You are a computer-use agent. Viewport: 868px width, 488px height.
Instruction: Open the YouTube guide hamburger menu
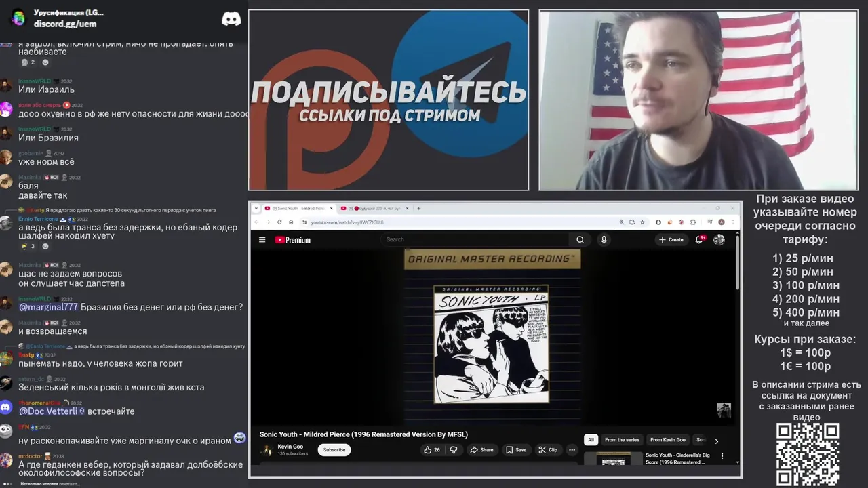coord(262,239)
